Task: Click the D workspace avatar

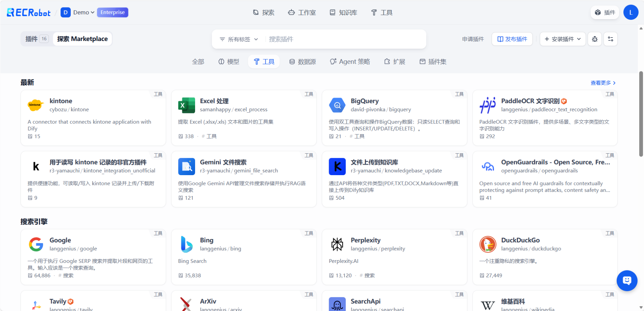Action: (66, 12)
